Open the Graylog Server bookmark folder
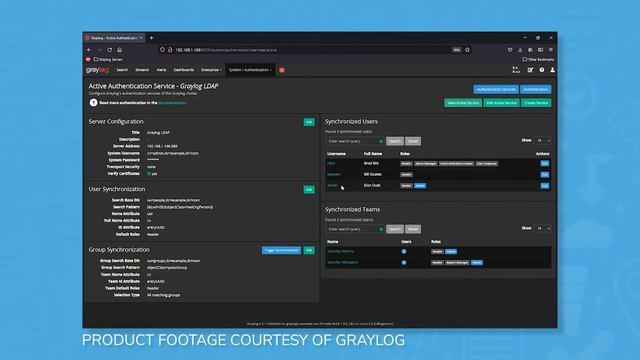640x360 pixels. tap(108, 60)
